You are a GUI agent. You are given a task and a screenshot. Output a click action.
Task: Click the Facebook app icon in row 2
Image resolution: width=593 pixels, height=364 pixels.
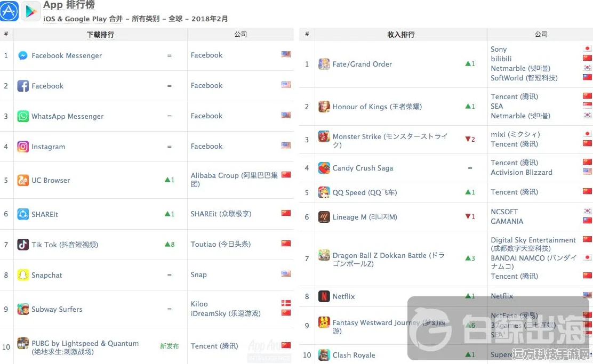pyautogui.click(x=23, y=86)
